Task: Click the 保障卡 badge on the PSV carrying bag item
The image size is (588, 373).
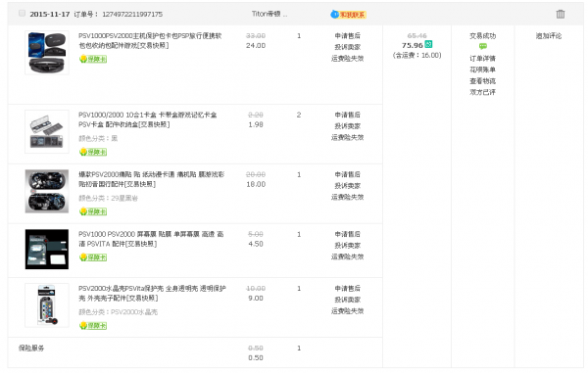Action: click(93, 59)
